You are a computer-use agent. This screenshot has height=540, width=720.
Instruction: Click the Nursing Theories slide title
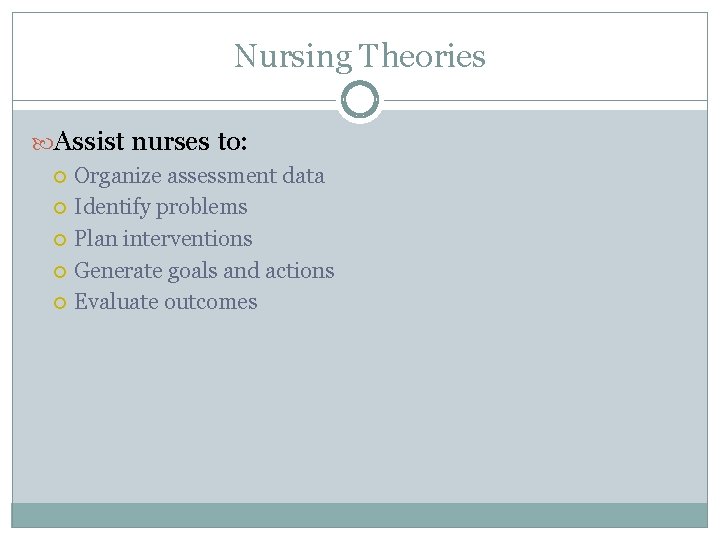point(360,56)
